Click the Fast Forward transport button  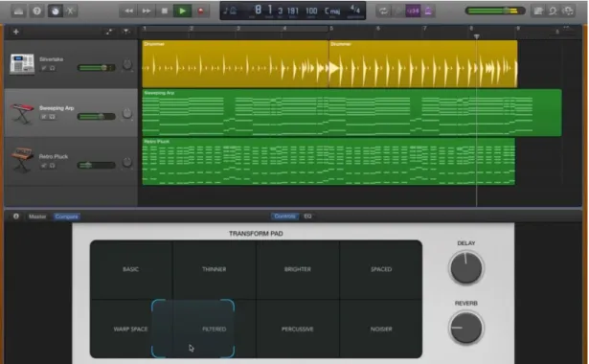147,11
